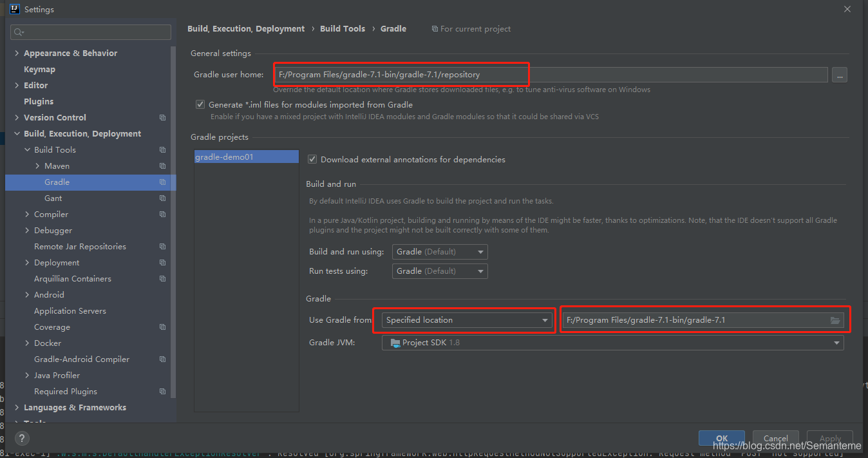Click the project-level icon beside Required Plugins
Image resolution: width=868 pixels, height=458 pixels.
tap(162, 392)
